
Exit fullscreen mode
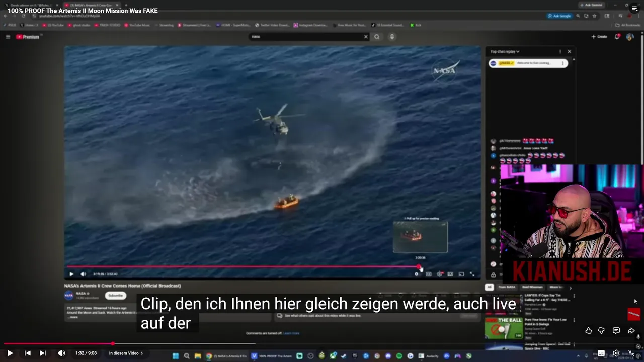(631, 353)
